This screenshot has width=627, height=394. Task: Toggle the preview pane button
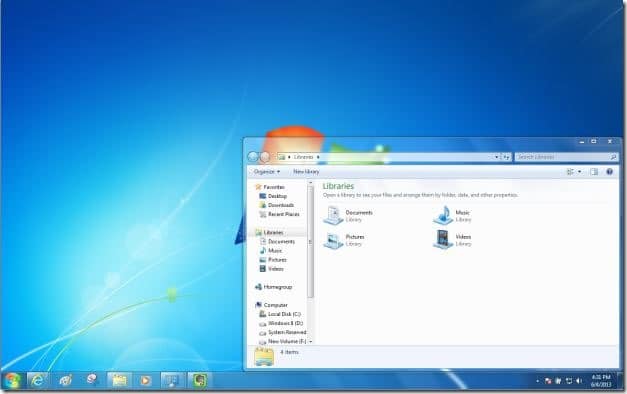click(x=594, y=172)
